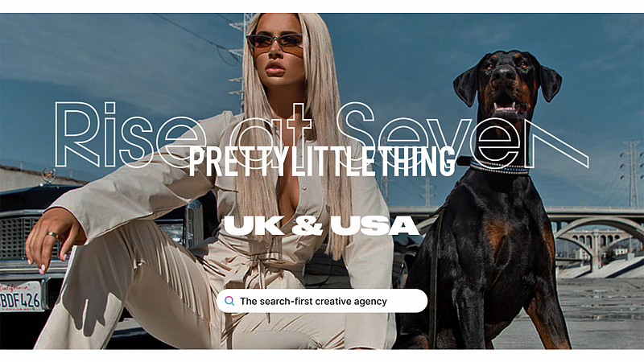Screen dimensions: 644x362
Task: Click the hero campaign background image
Action: click(x=322, y=181)
